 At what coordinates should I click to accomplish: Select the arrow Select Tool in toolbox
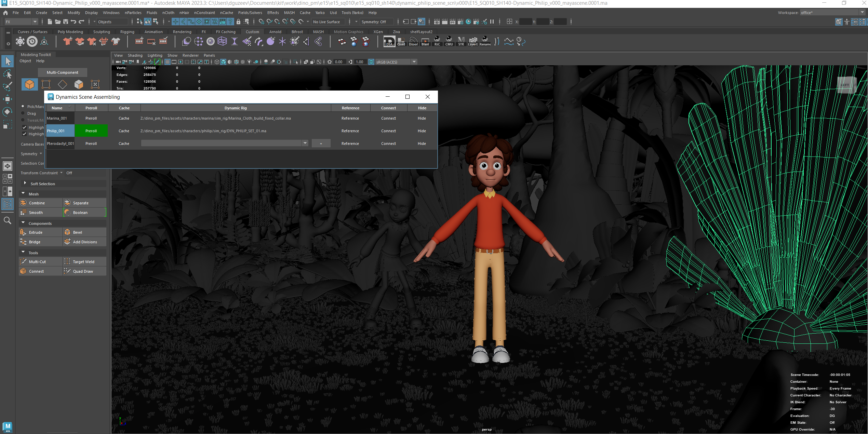point(8,62)
